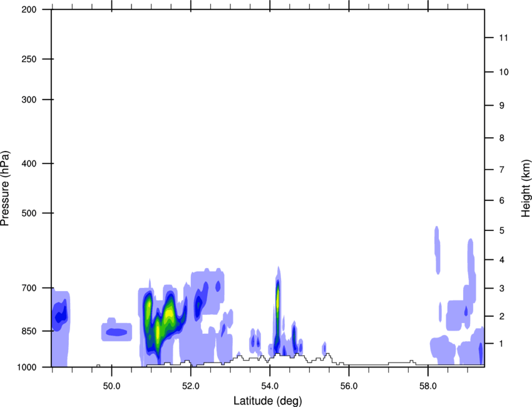
Task: Click the 10 km height label
Action: point(504,72)
